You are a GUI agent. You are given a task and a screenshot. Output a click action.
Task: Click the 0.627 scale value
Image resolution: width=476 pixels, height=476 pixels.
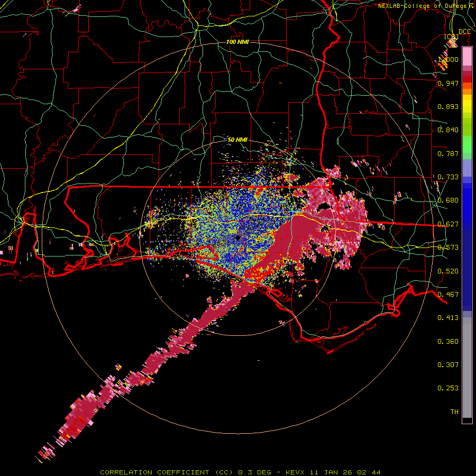(448, 224)
